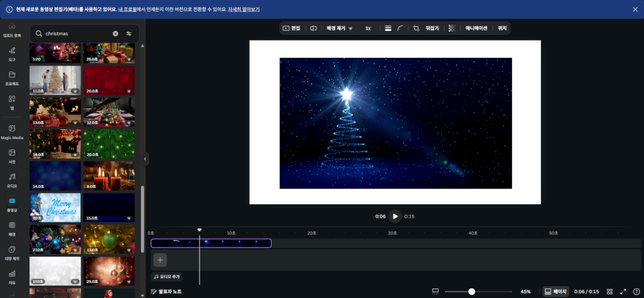
Task: Select the video clip on the timeline
Action: [211, 244]
